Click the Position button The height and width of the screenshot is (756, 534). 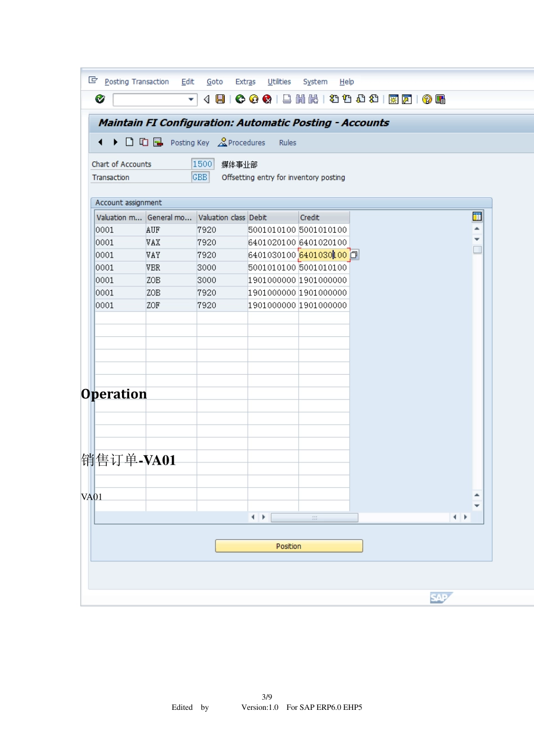[x=289, y=546]
